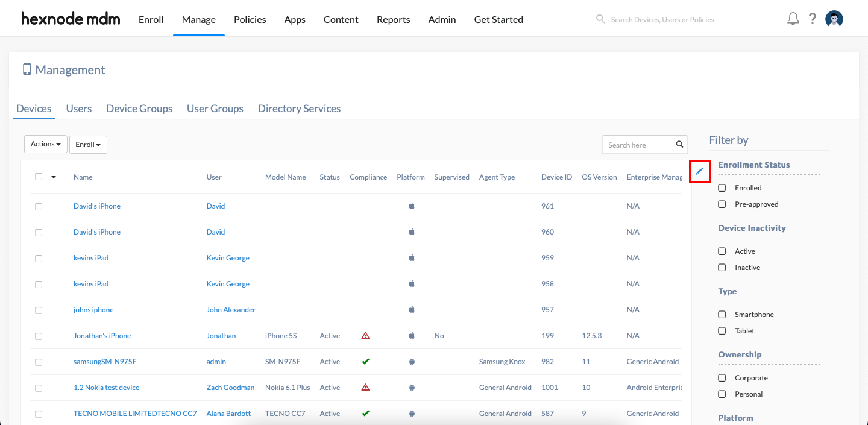
Task: Open the notifications bell
Action: pyautogui.click(x=793, y=19)
